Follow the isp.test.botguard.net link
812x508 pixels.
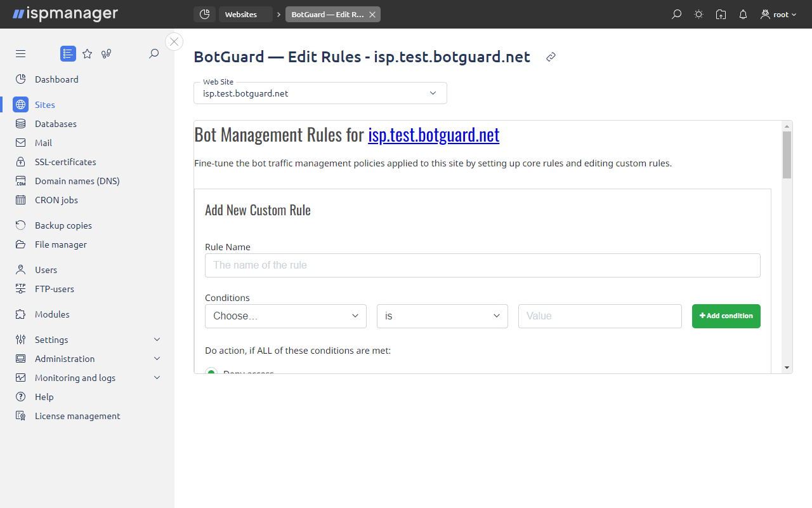coord(434,135)
